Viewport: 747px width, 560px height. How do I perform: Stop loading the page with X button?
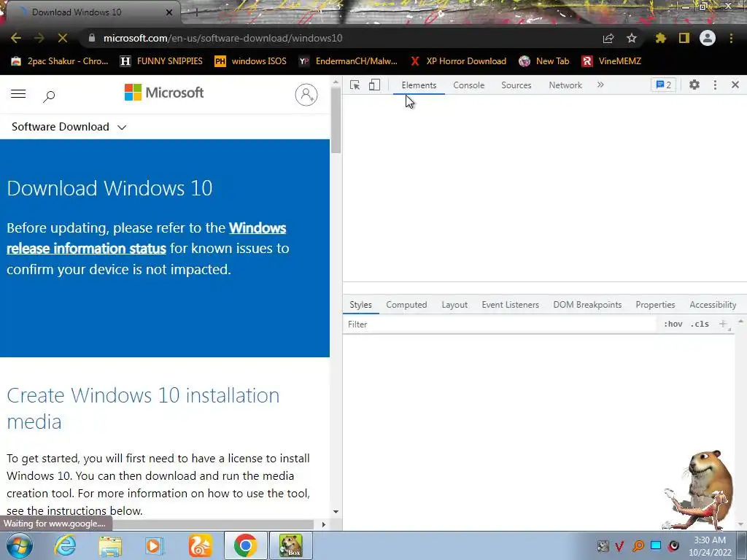[x=63, y=38]
